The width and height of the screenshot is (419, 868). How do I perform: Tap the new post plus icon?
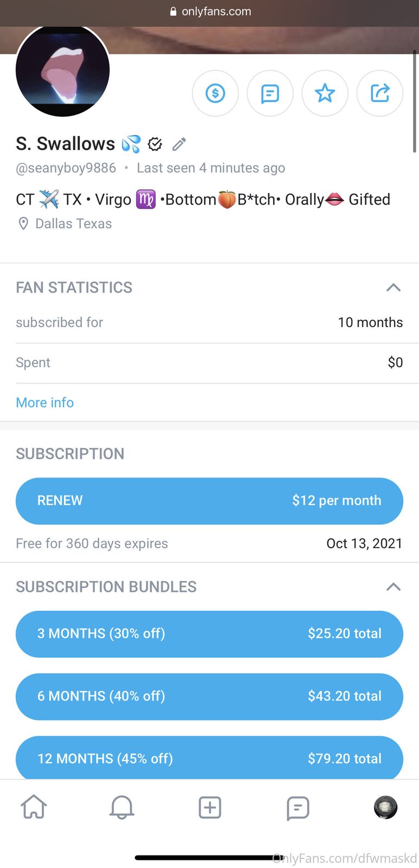[x=210, y=807]
